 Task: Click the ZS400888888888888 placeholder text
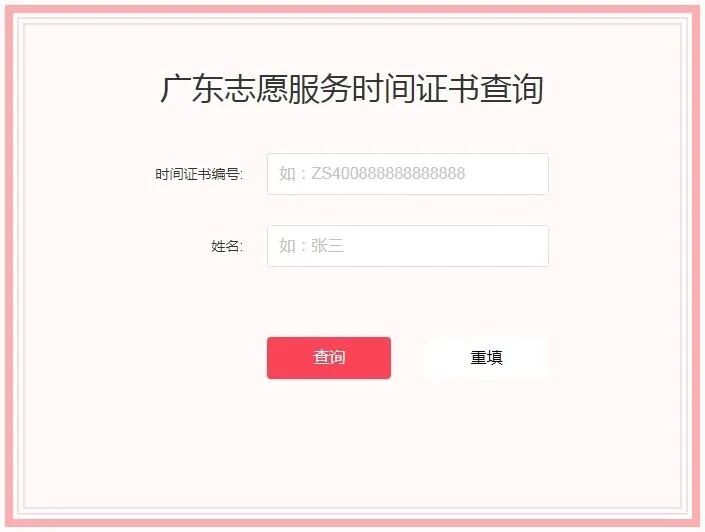388,174
